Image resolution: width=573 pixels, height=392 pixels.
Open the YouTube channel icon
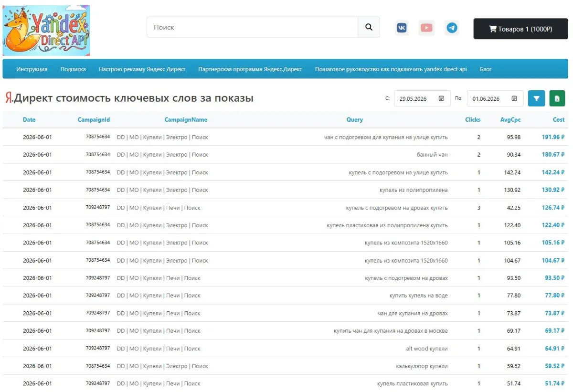(426, 28)
